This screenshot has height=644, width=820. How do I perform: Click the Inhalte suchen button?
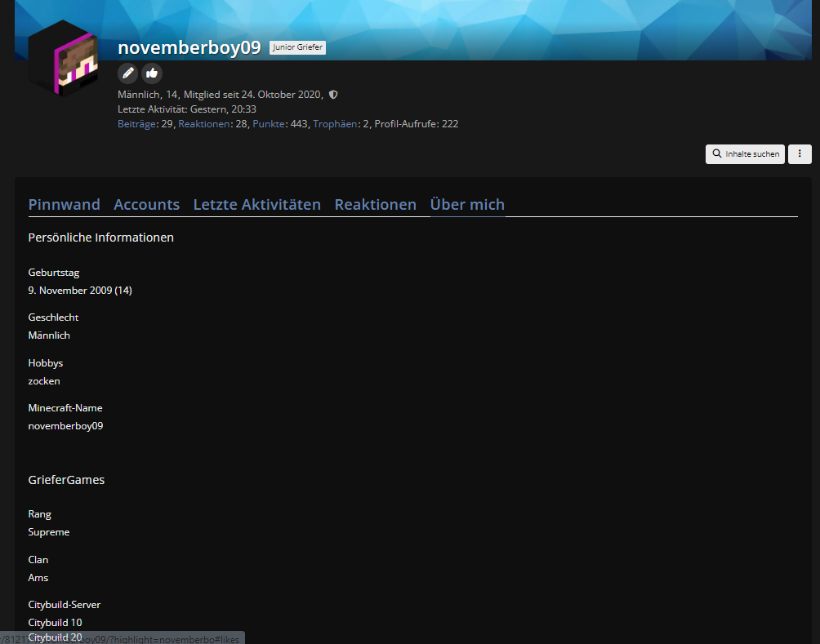pyautogui.click(x=745, y=154)
